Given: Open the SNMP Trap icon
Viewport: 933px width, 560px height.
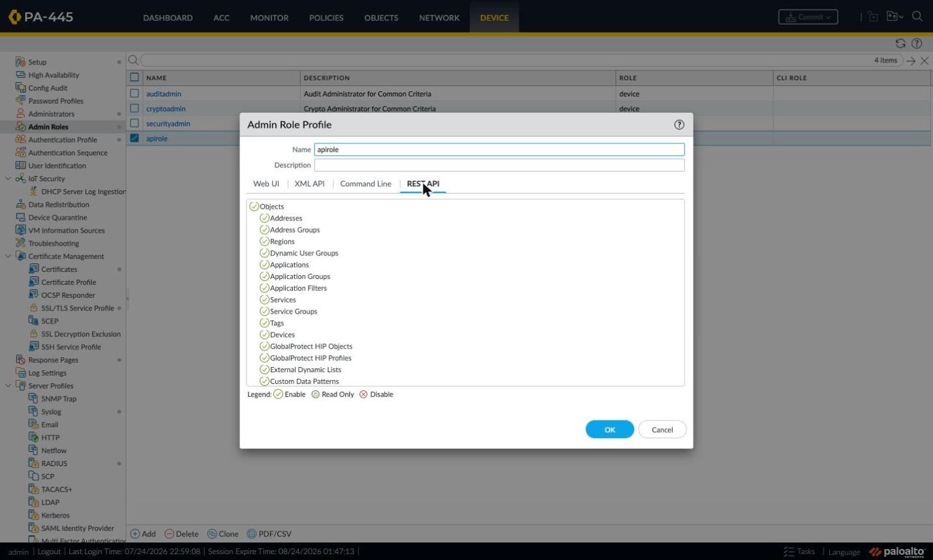Looking at the screenshot, I should click(x=34, y=398).
